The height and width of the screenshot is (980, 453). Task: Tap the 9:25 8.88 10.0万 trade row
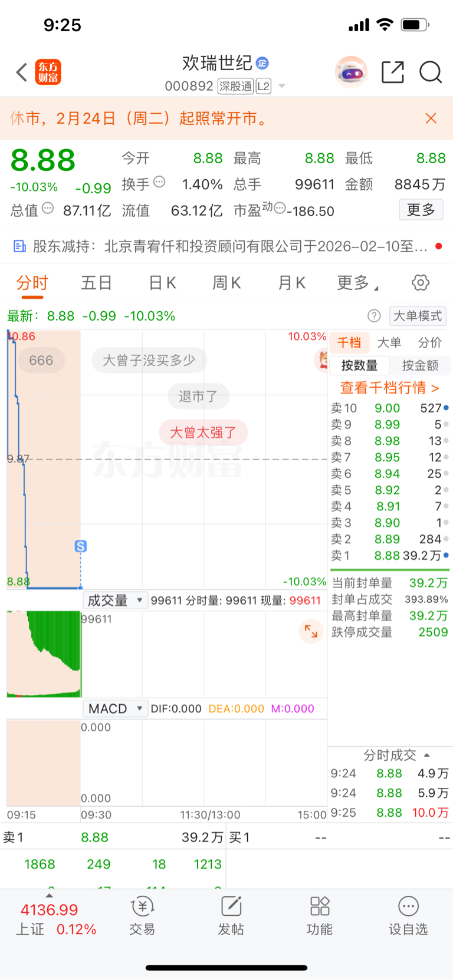pyautogui.click(x=389, y=813)
